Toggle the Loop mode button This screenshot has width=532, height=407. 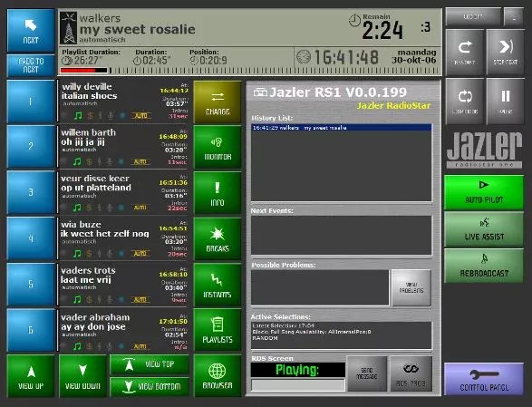[x=465, y=102]
